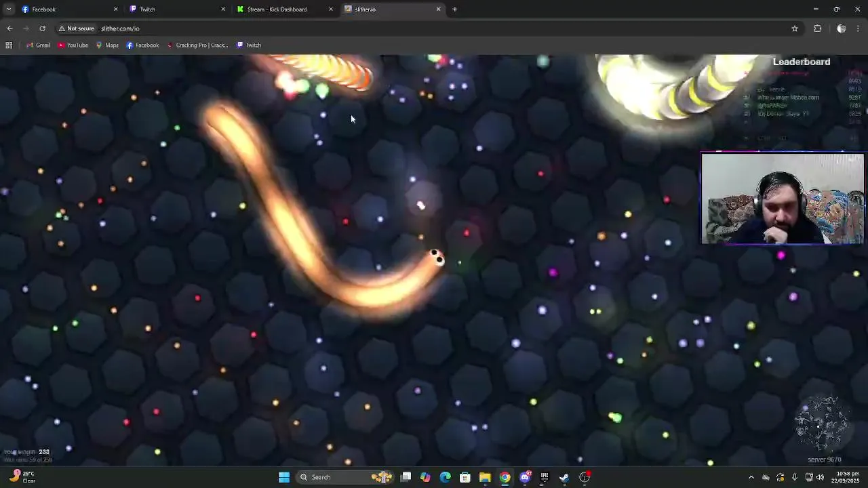Open Epic Games Launcher from the taskbar

tap(545, 477)
